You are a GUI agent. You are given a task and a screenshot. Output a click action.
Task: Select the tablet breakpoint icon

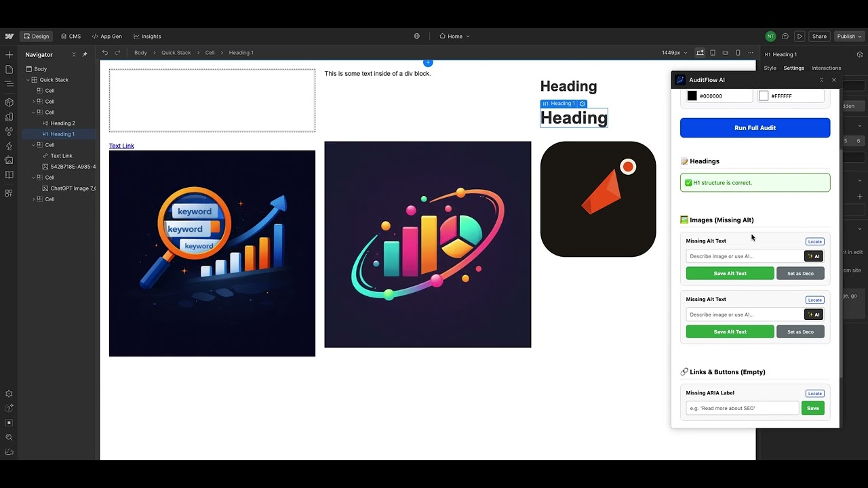point(713,53)
